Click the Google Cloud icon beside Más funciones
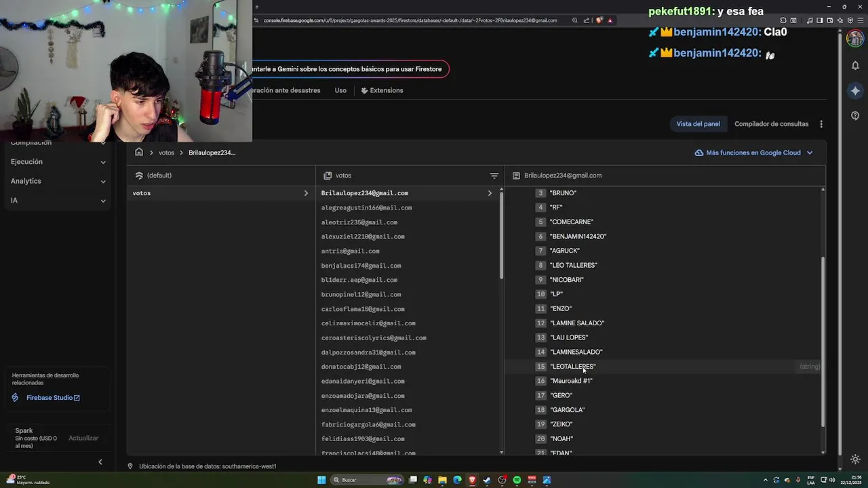Screen dimensions: 868x488 (x=698, y=153)
